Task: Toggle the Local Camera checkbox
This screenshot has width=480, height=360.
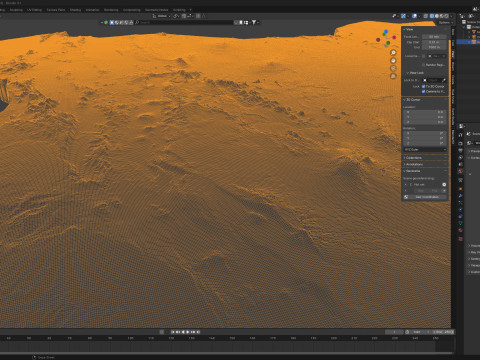Action: [x=423, y=56]
